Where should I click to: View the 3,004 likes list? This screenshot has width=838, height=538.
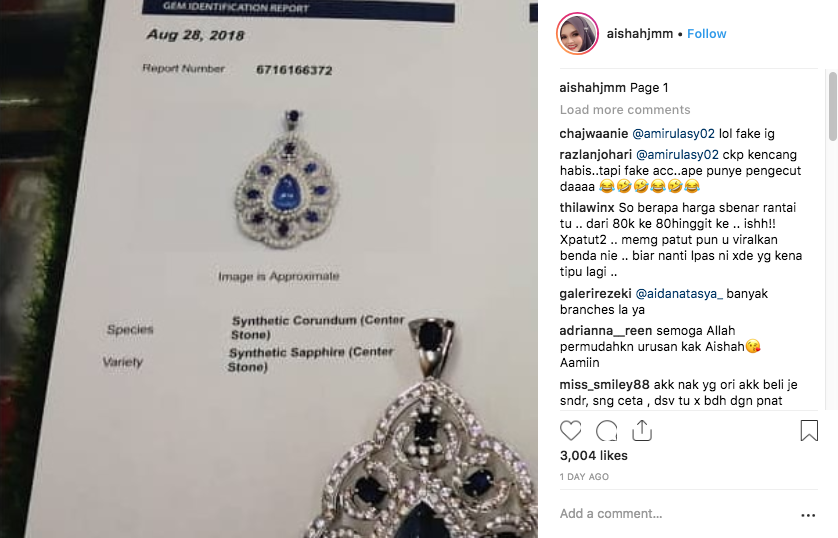pos(594,455)
